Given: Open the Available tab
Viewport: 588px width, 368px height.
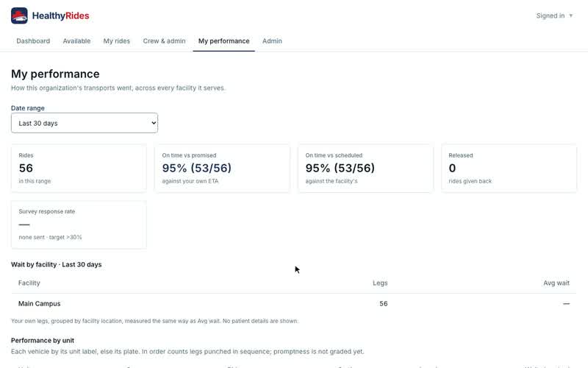Looking at the screenshot, I should coord(76,41).
